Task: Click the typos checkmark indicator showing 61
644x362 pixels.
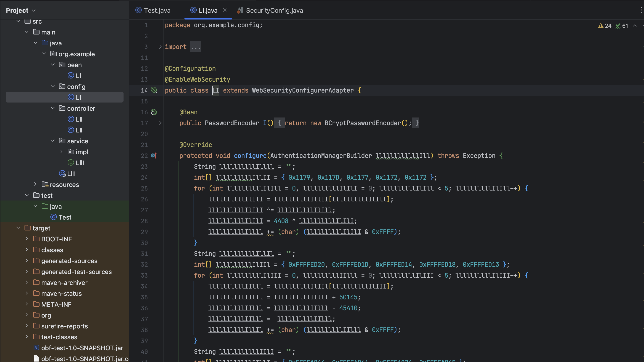Action: pos(622,26)
